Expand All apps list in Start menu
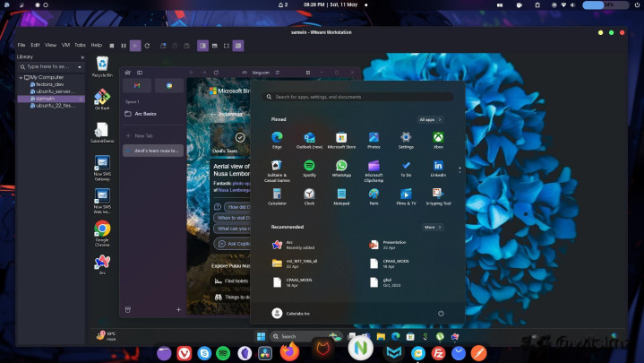The image size is (644, 363). [430, 119]
